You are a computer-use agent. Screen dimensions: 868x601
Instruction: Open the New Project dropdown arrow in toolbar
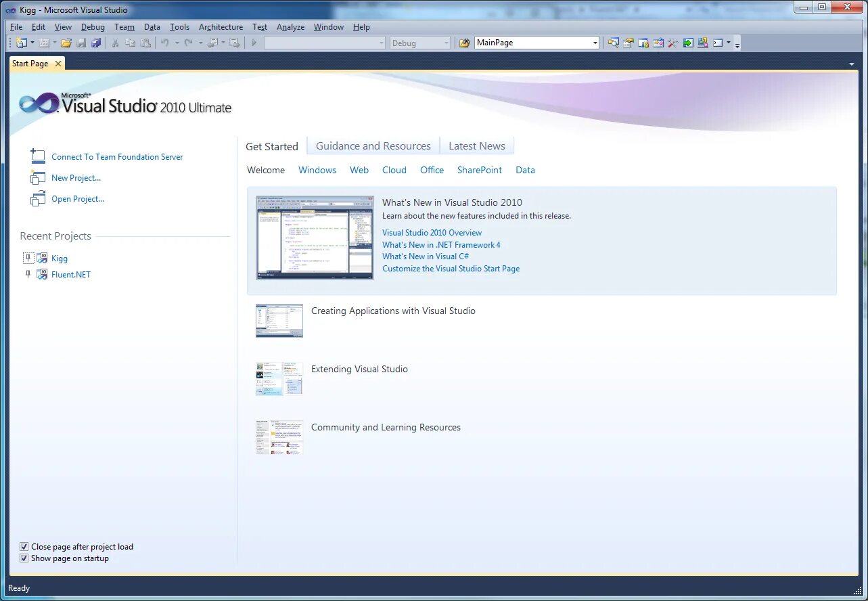[32, 43]
